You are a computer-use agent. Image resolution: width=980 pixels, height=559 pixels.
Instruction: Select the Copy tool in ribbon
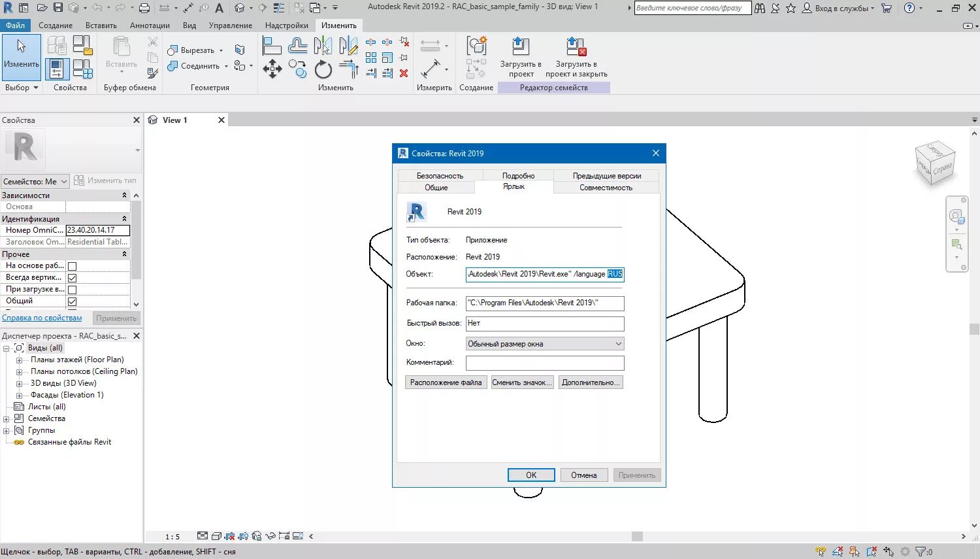point(297,69)
